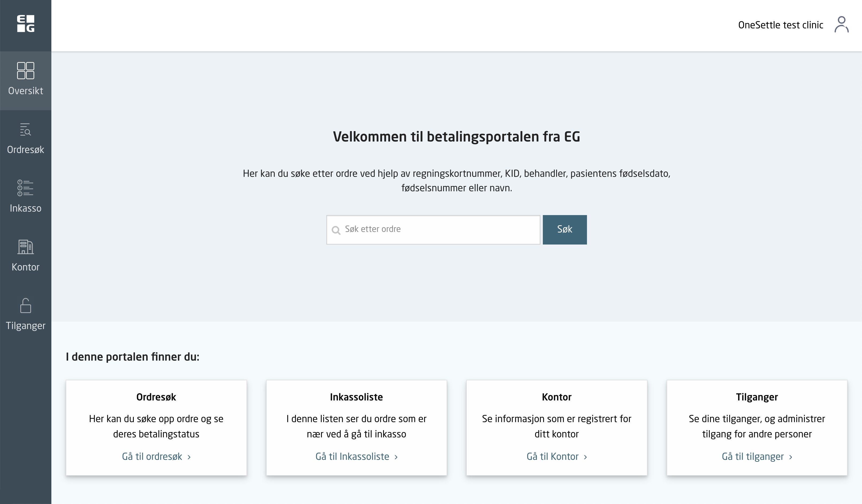The image size is (862, 504).
Task: Click the Tilganger card heading
Action: click(x=757, y=397)
